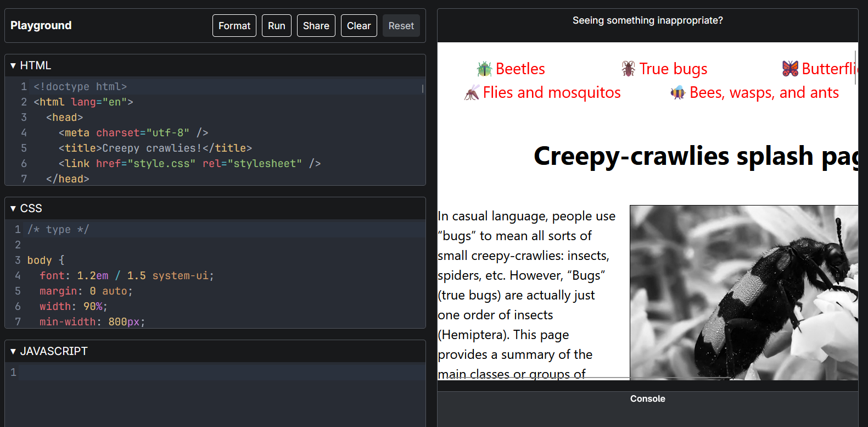
Task: Click the bug icon beside True bugs
Action: click(x=628, y=69)
